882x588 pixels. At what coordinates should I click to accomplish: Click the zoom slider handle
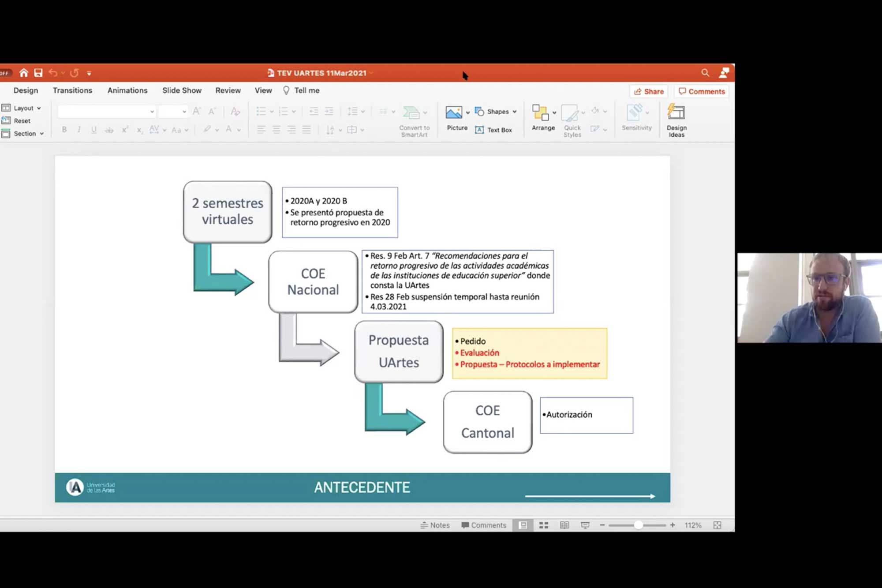638,525
